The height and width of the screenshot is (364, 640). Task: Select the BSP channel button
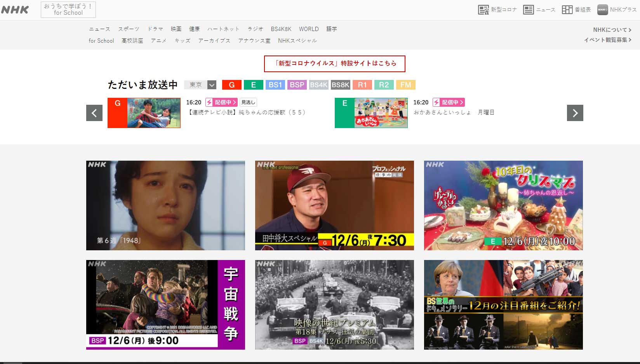click(297, 85)
